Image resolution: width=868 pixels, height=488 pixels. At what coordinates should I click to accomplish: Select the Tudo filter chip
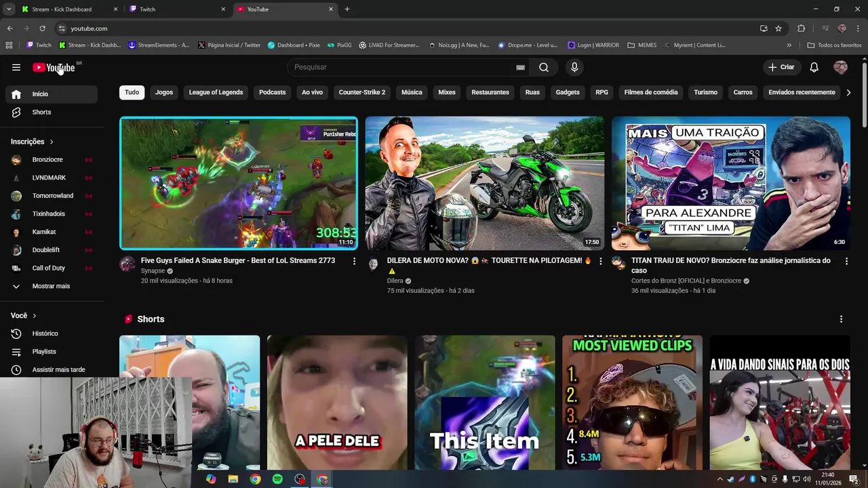point(132,92)
